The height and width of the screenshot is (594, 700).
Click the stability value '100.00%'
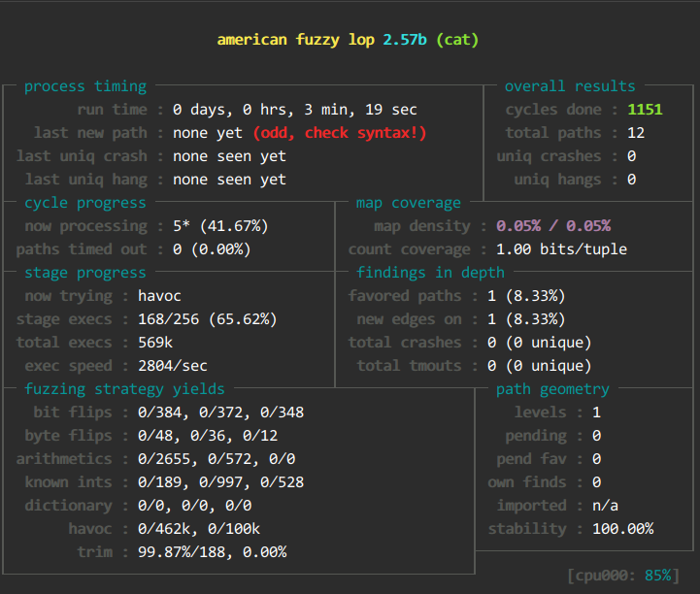(x=622, y=528)
